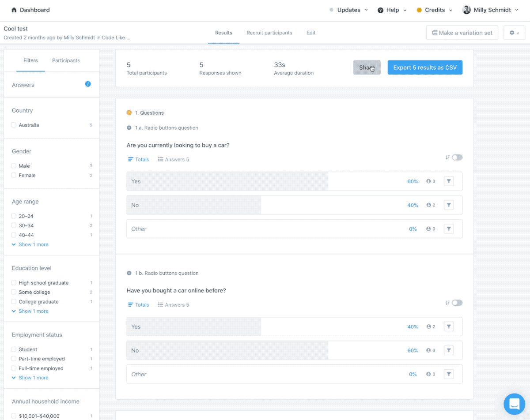Switch to the Participants sidebar tab

[x=66, y=60]
